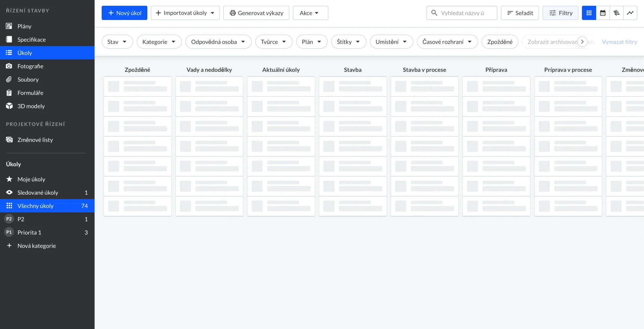Toggle the Filtry panel button
644x329 pixels.
(560, 13)
